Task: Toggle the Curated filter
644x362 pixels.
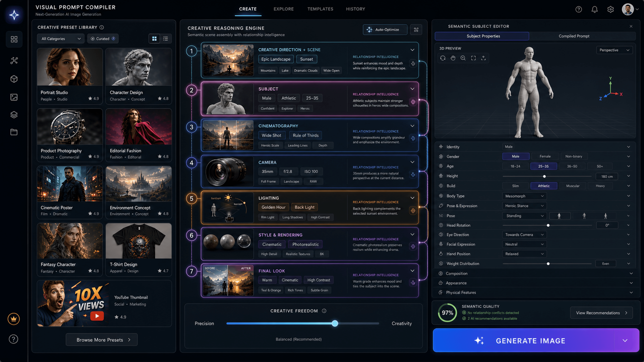Action: coord(103,39)
